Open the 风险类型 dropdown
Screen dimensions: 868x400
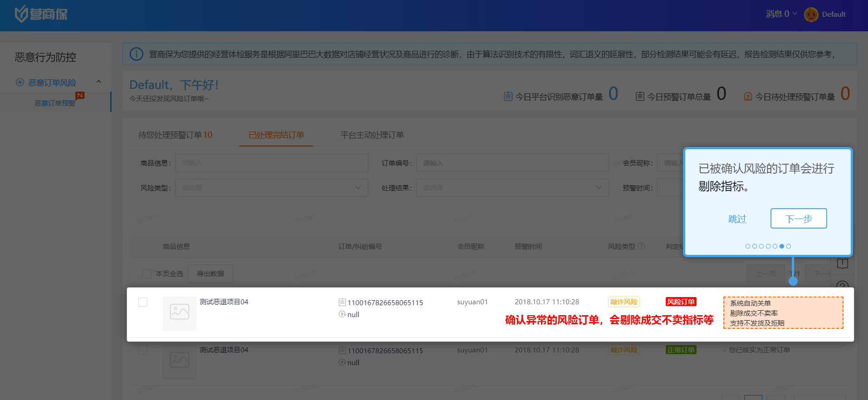[271, 188]
